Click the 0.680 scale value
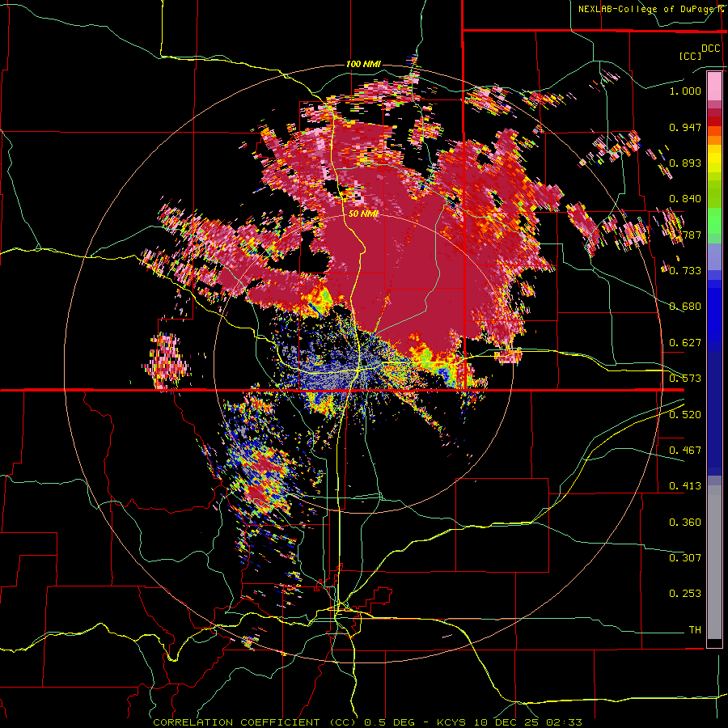 coord(685,307)
